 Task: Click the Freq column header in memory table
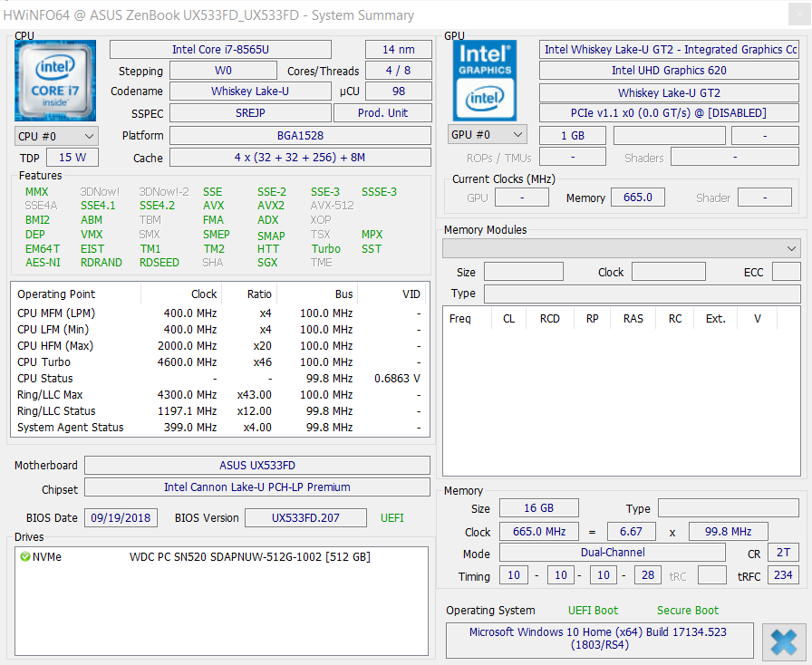(x=467, y=319)
